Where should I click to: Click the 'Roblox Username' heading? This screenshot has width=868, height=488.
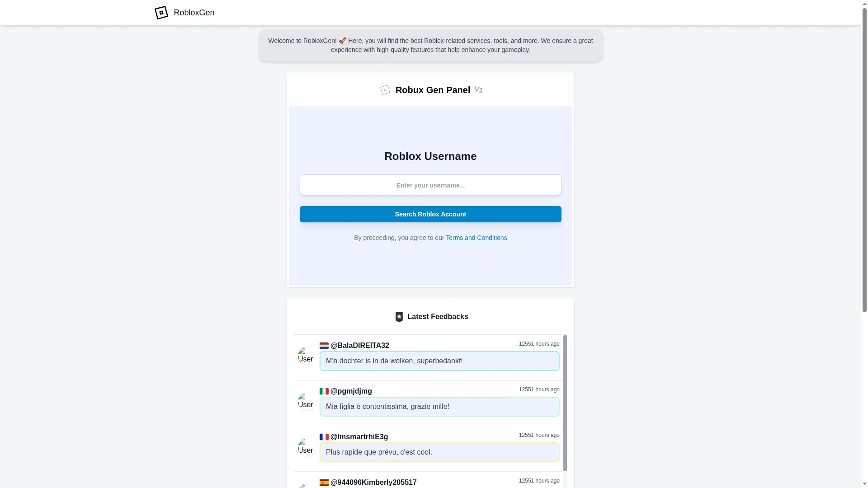[430, 156]
